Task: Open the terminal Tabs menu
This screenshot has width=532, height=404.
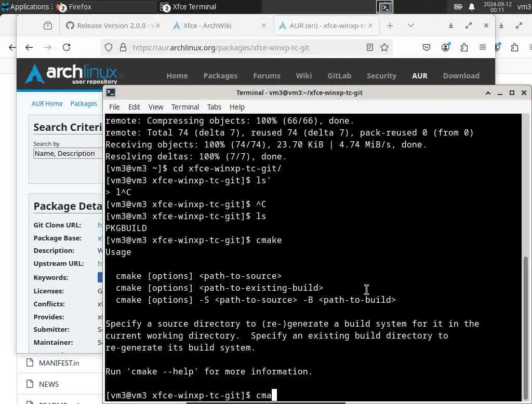Action: tap(214, 107)
